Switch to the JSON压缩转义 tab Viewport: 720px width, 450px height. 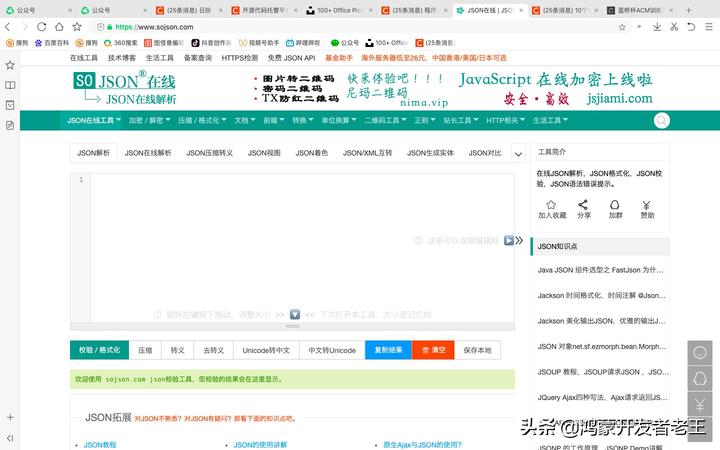click(209, 153)
